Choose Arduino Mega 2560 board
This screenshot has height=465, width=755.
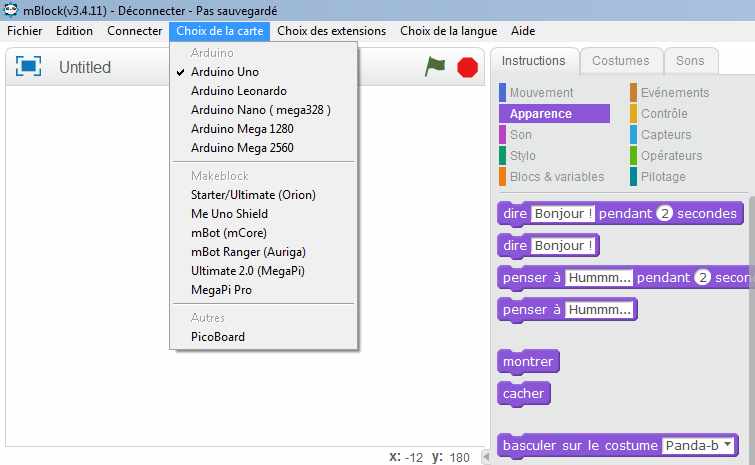263,148
